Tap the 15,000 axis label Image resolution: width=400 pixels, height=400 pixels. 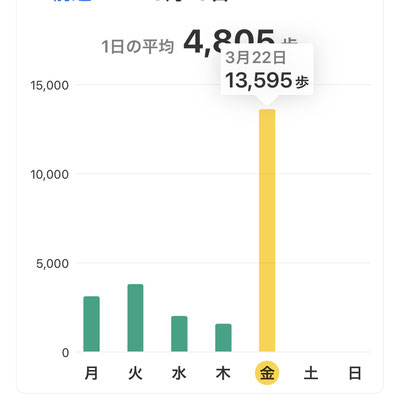click(49, 85)
